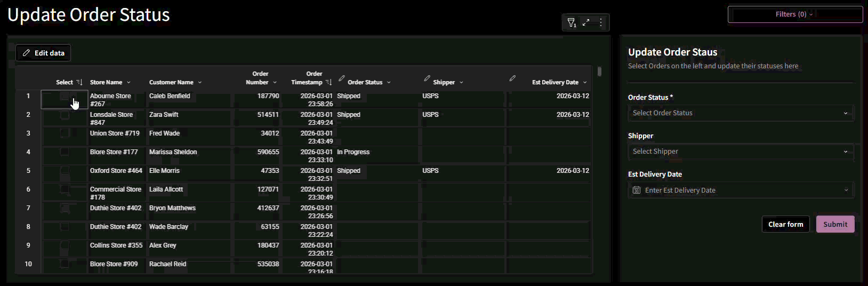The width and height of the screenshot is (868, 286).
Task: Click the calendar icon in Est Delivery Date field
Action: (x=636, y=190)
